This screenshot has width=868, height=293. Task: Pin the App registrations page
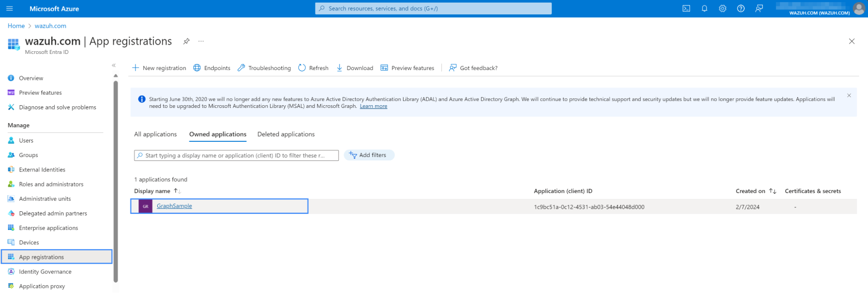(x=186, y=41)
